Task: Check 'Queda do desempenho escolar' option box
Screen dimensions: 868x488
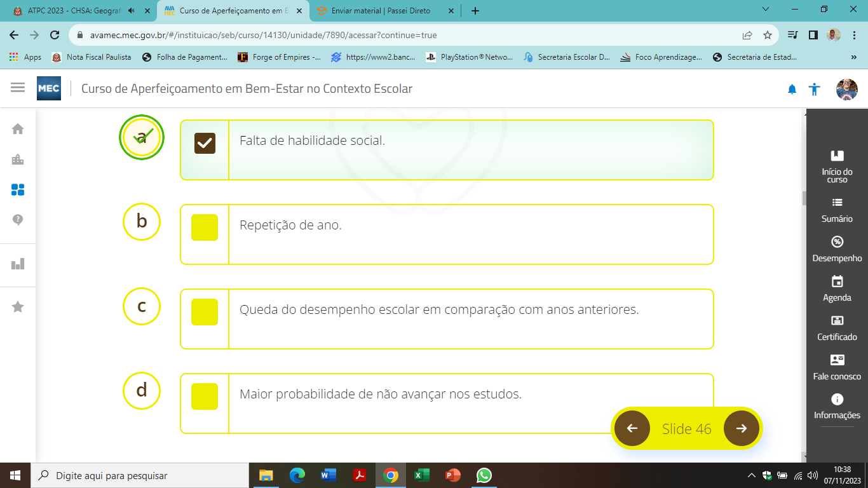Action: (x=205, y=312)
